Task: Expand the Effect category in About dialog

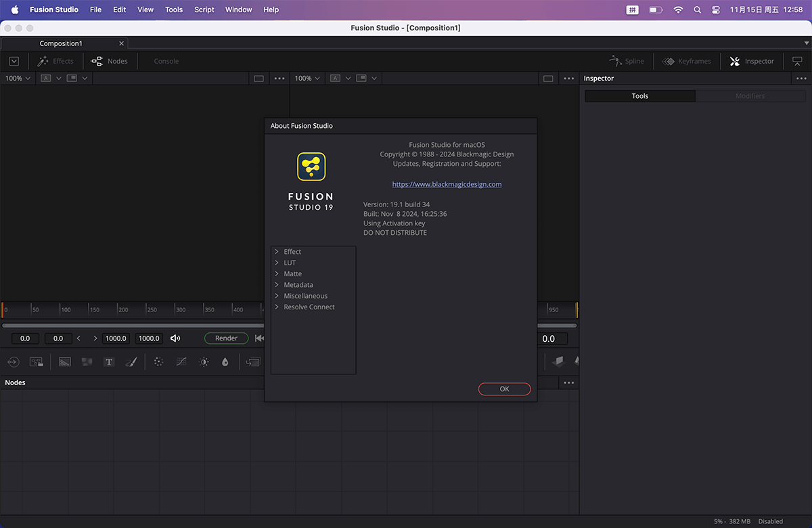Action: point(277,252)
